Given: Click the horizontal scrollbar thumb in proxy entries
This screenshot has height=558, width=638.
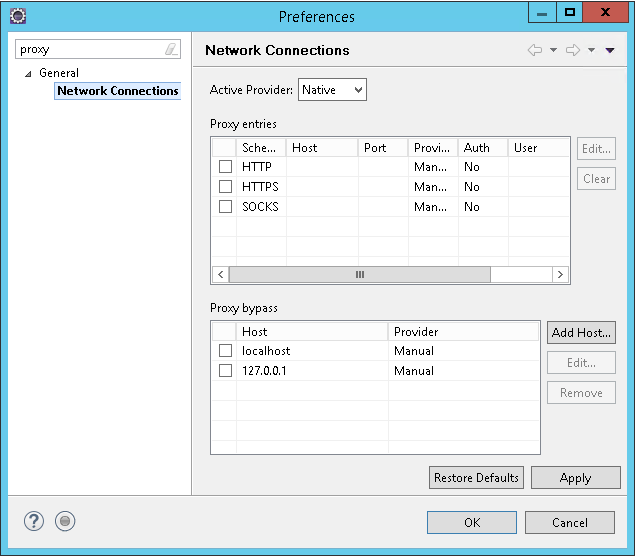Looking at the screenshot, I should click(360, 274).
